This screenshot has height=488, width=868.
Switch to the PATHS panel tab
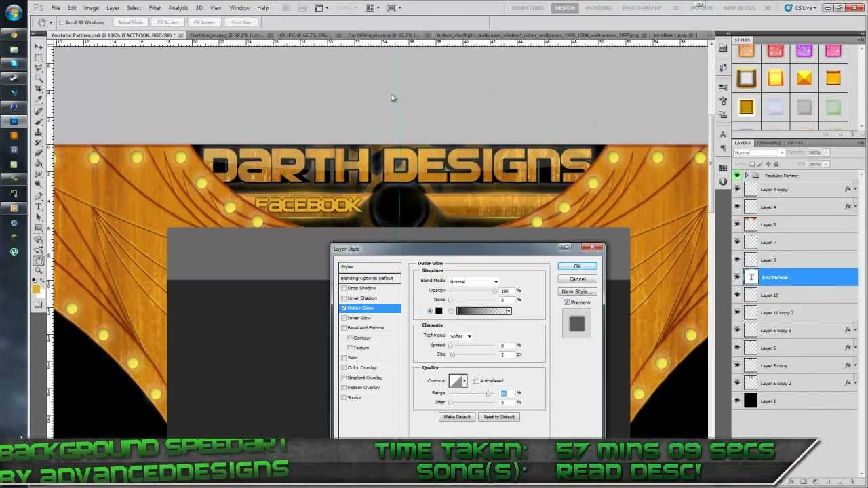click(x=795, y=143)
